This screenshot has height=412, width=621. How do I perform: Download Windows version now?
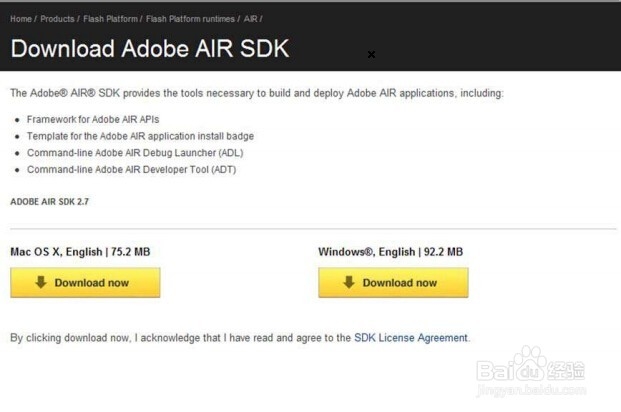pos(393,282)
